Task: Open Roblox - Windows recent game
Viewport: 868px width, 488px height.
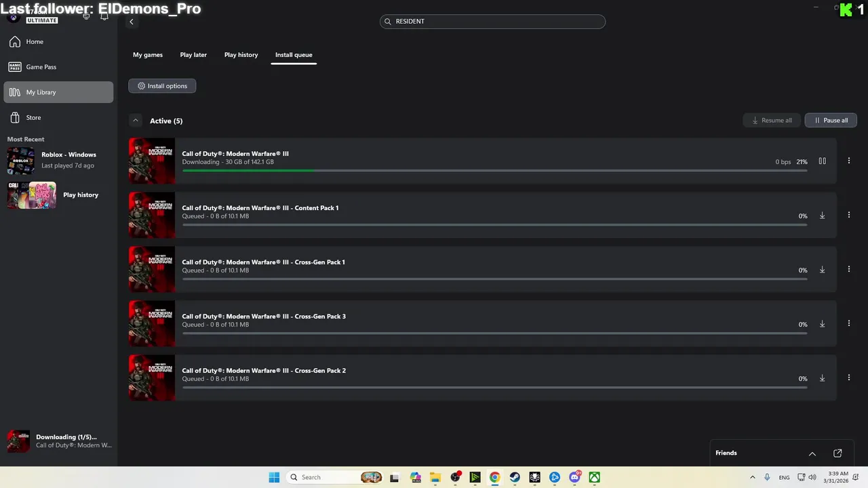Action: coord(58,160)
